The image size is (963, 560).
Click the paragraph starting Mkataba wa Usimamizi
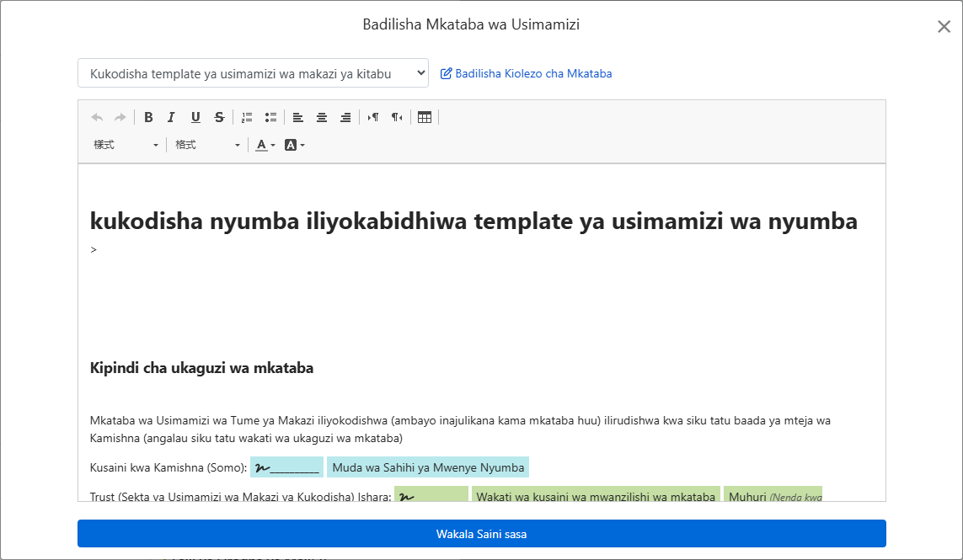point(460,429)
